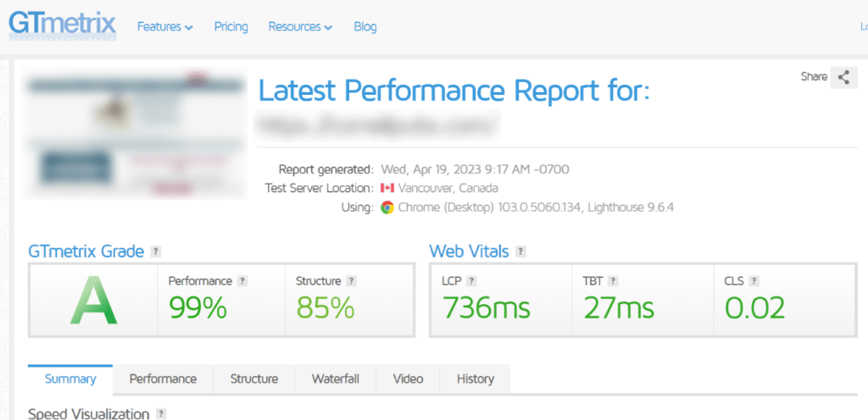Open help icon beside Speed Visualization
Viewport: 868px width, 420px height.
click(x=161, y=414)
